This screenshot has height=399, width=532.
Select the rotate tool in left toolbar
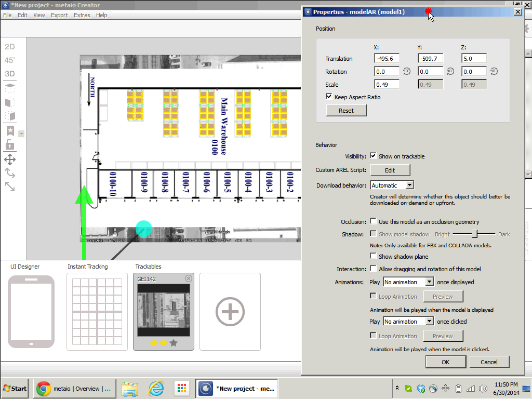(10, 172)
